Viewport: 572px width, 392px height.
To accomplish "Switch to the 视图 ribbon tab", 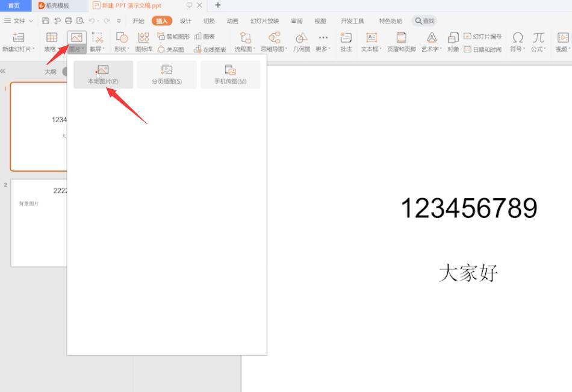I will point(320,21).
